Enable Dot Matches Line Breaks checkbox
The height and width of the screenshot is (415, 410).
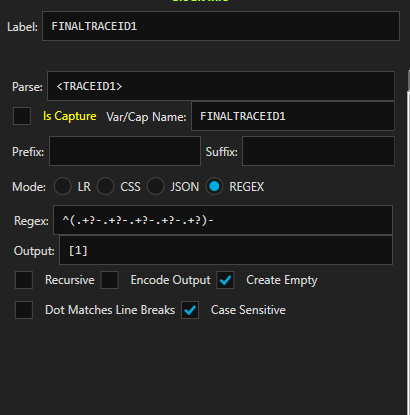24,310
